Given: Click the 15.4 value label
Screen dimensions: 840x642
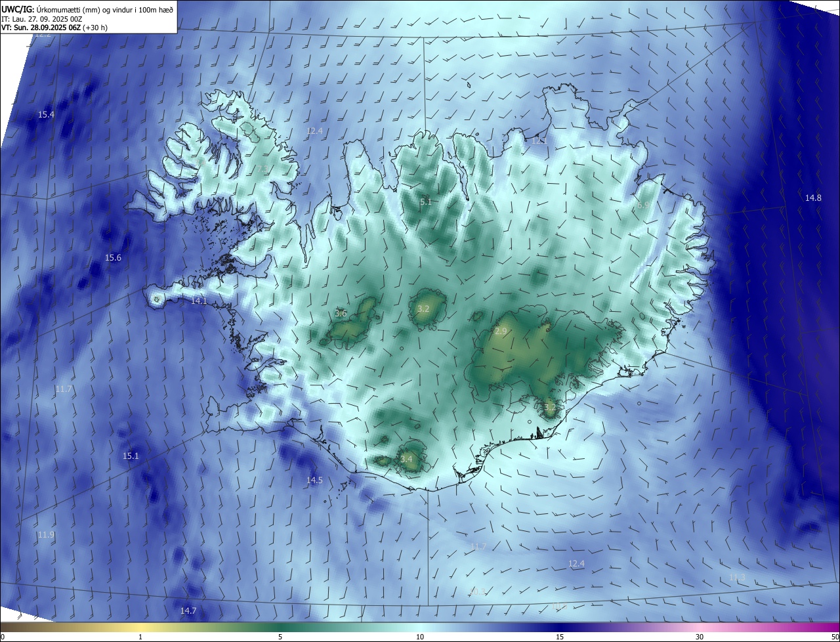Looking at the screenshot, I should pos(46,115).
